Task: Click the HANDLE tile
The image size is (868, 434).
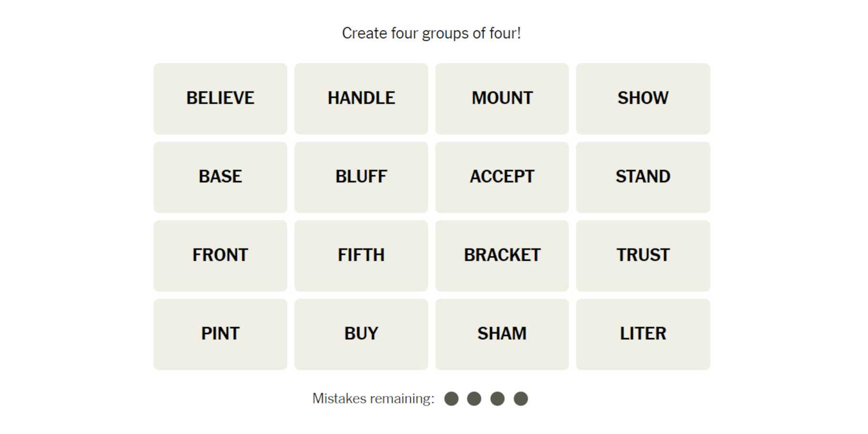Action: tap(361, 98)
